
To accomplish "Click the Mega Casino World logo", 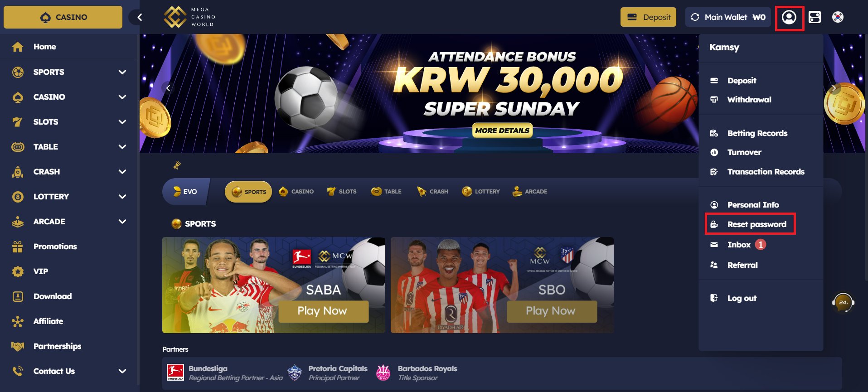I will coord(190,17).
